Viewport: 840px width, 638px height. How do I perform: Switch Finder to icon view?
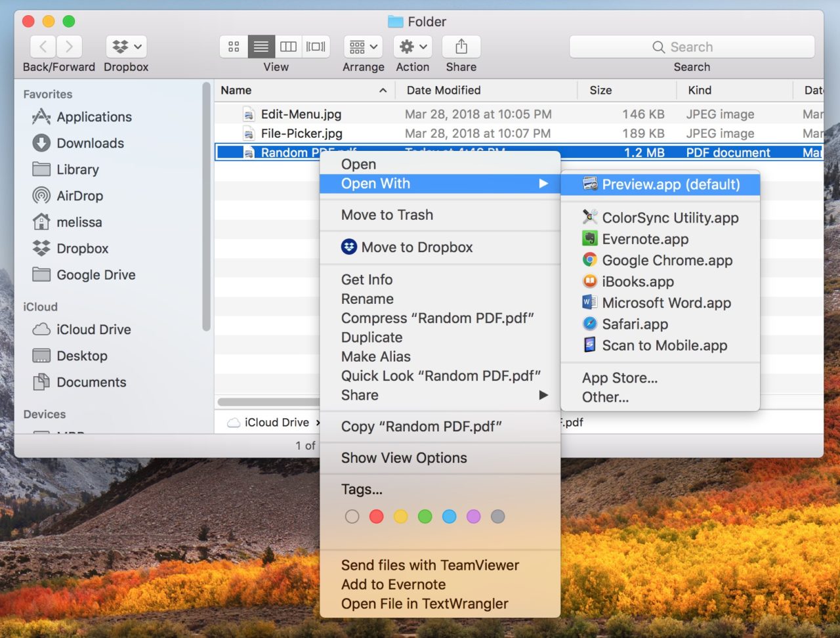tap(233, 47)
